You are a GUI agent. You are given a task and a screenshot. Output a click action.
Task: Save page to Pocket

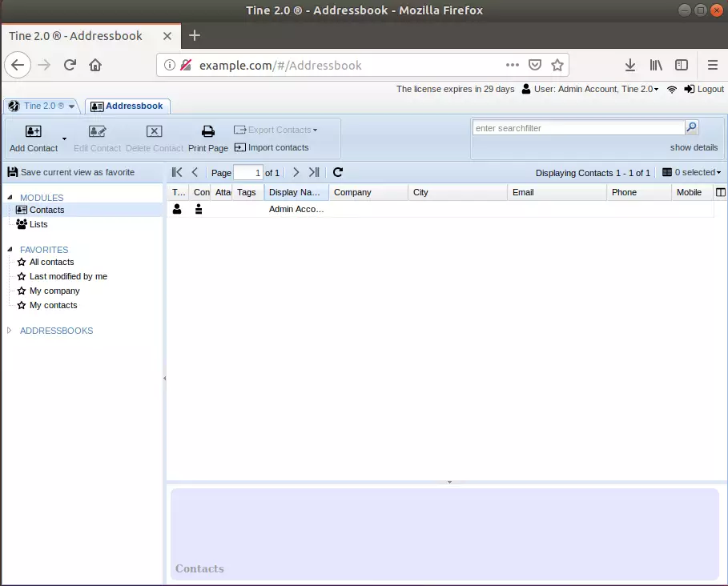535,65
